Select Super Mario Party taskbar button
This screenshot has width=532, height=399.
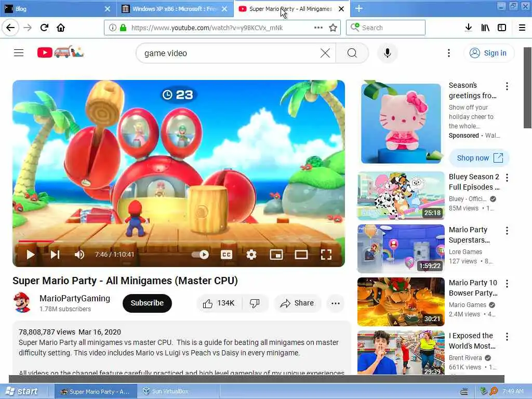click(x=96, y=392)
